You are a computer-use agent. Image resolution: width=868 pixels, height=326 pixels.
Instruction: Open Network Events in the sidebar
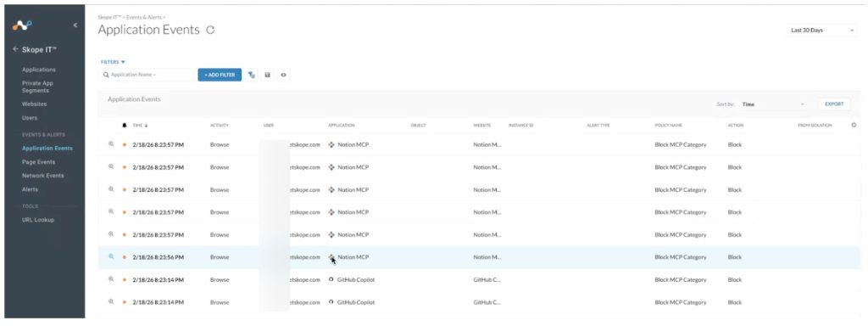[42, 176]
